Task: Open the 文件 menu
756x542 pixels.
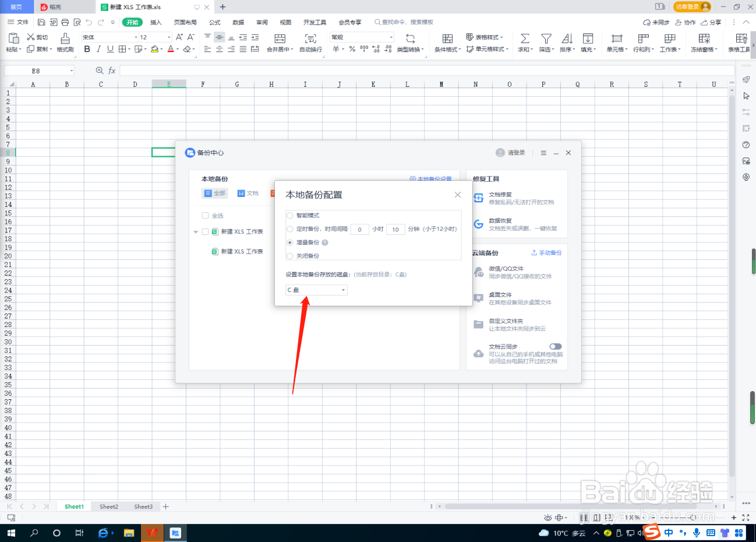Action: [x=18, y=22]
